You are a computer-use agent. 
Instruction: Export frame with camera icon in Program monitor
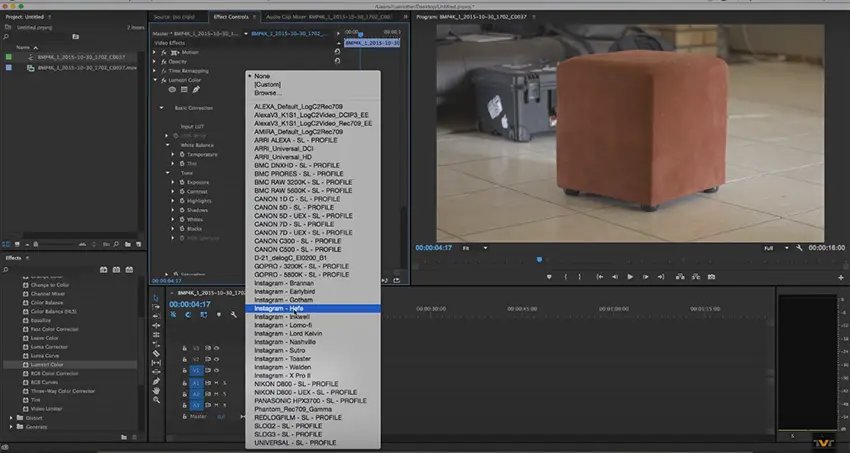click(x=711, y=277)
